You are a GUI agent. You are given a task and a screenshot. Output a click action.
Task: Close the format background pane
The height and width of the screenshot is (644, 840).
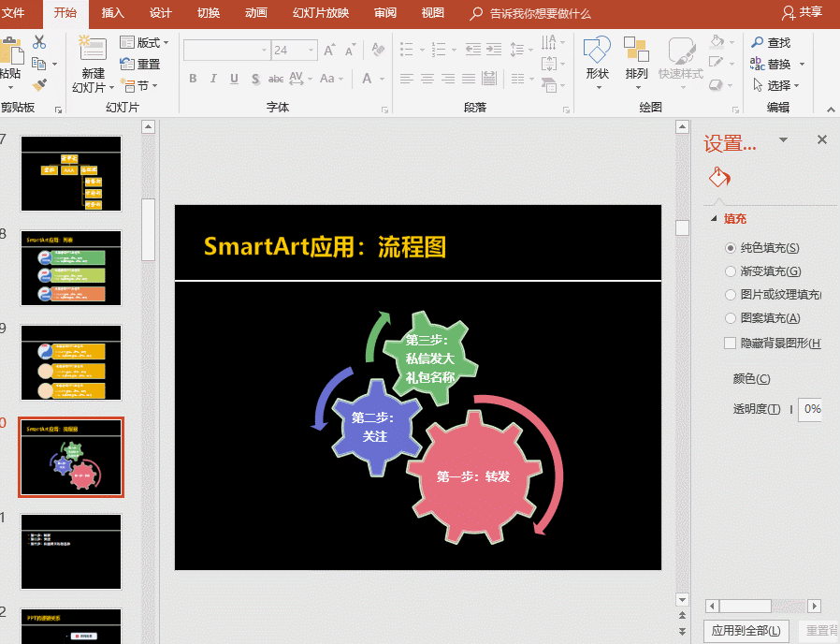pyautogui.click(x=822, y=140)
